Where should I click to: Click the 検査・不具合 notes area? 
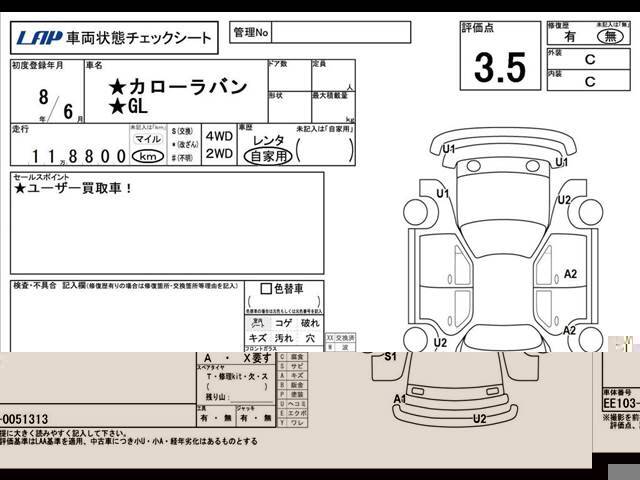point(125,320)
